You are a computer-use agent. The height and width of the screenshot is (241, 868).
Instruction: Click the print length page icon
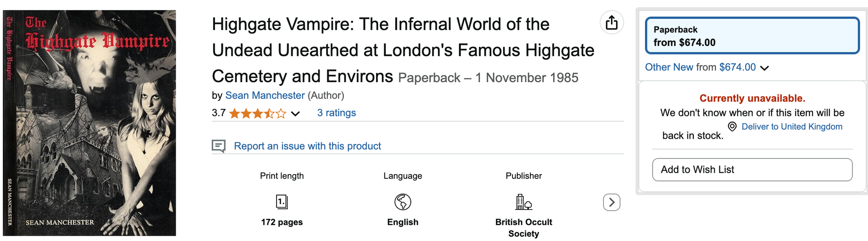[282, 202]
